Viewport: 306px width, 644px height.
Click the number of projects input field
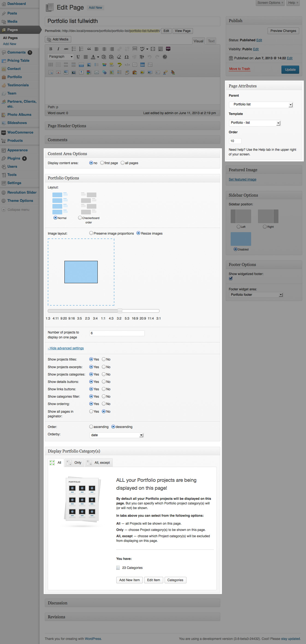click(117, 333)
